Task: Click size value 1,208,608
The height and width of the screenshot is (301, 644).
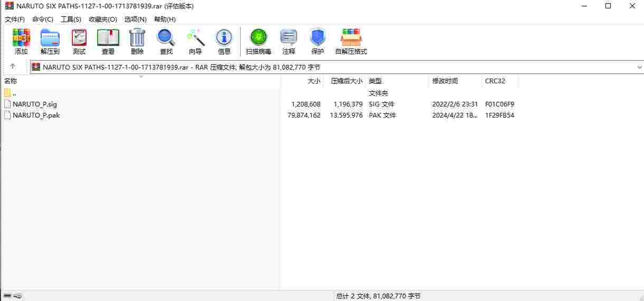Action: pos(306,104)
